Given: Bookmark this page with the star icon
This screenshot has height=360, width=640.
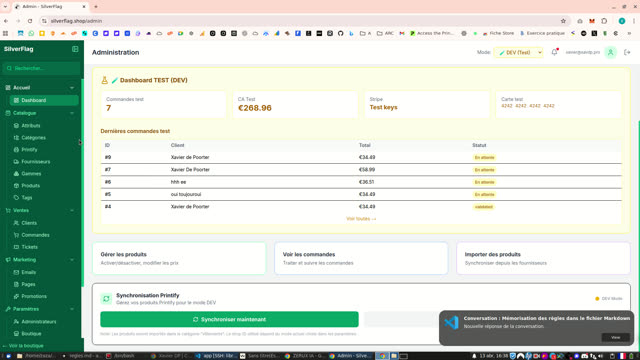Looking at the screenshot, I should (563, 21).
